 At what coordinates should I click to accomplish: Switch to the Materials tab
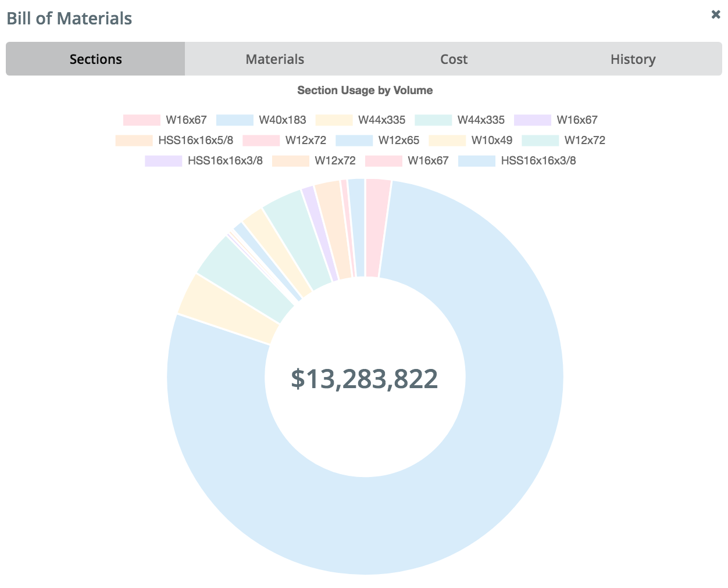[x=274, y=59]
